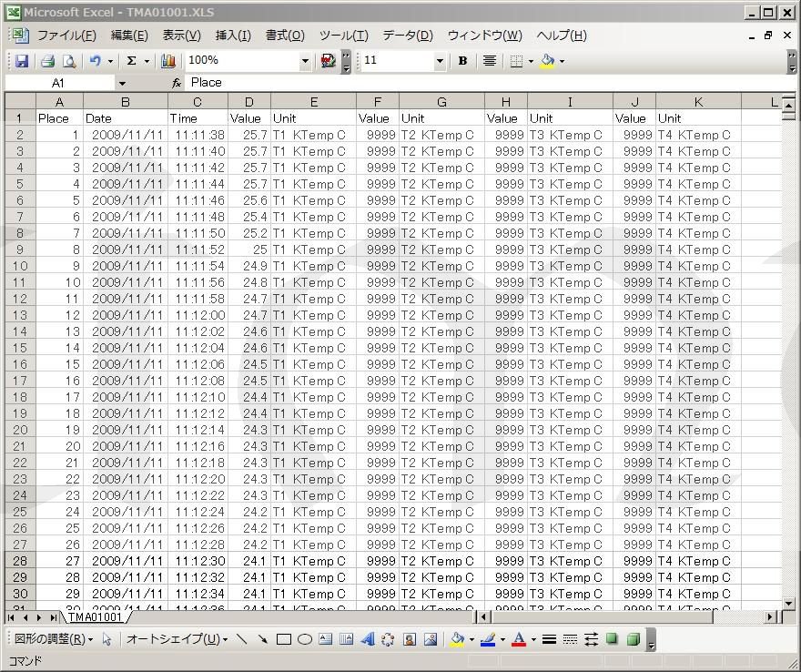Select the Oval drawing tool
The height and width of the screenshot is (672, 801).
(x=305, y=639)
